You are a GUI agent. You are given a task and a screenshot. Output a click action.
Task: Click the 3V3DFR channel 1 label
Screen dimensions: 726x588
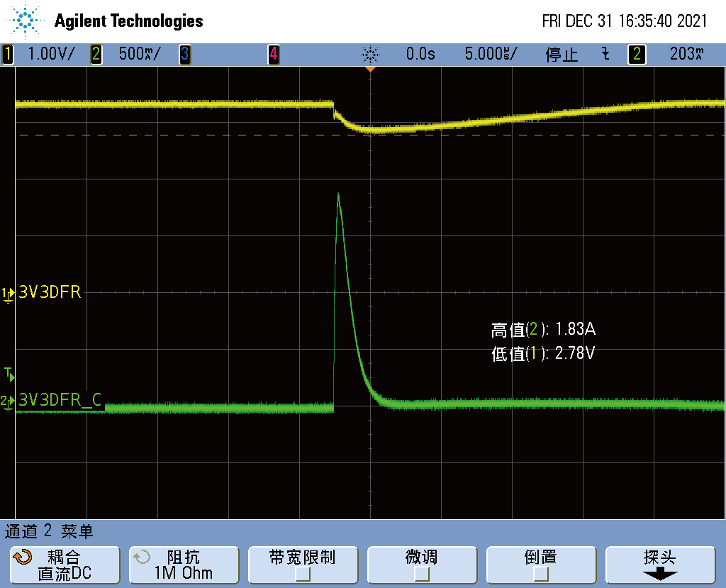coord(50,292)
